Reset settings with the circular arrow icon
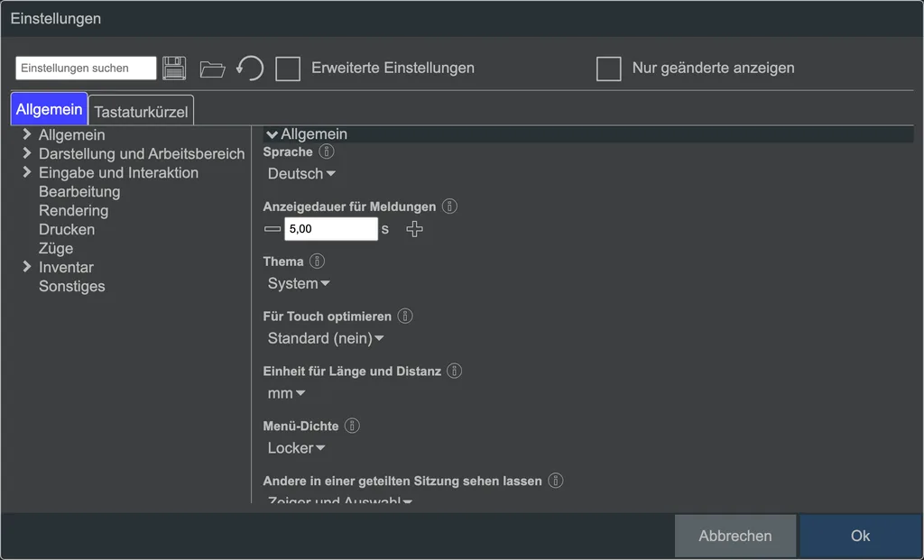 (x=250, y=69)
